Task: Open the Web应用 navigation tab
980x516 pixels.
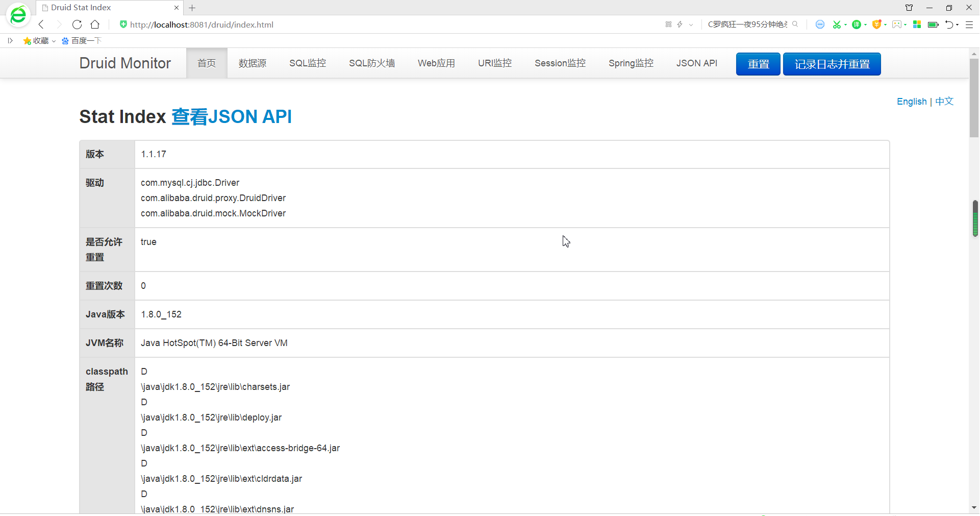Action: tap(436, 63)
